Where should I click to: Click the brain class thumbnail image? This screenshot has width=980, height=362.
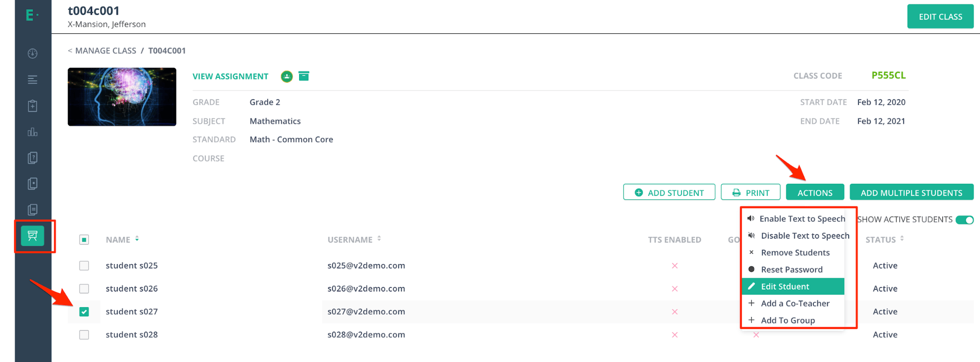122,97
